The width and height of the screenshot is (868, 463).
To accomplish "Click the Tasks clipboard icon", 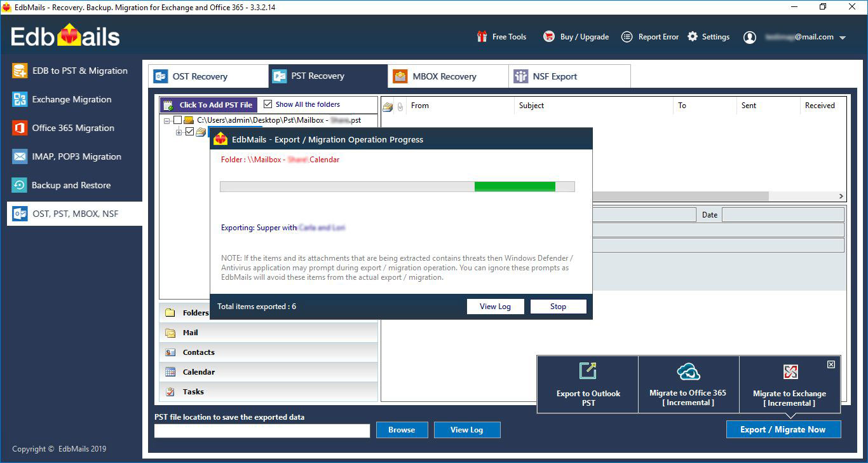I will 170,392.
